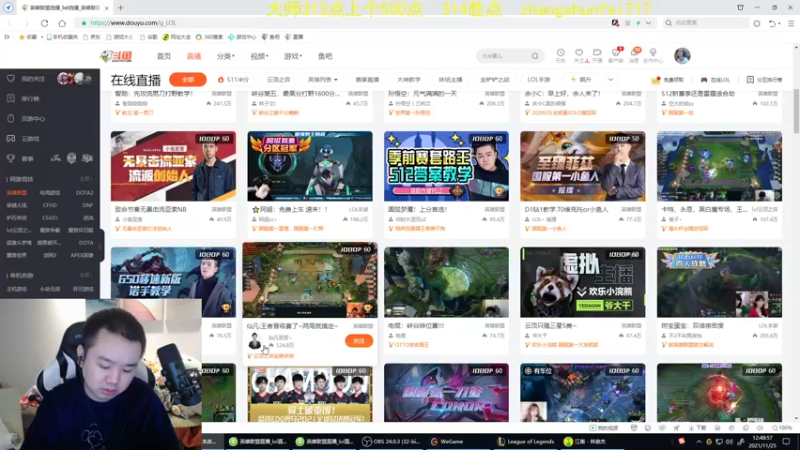Click the browser back arrow

click(10, 23)
